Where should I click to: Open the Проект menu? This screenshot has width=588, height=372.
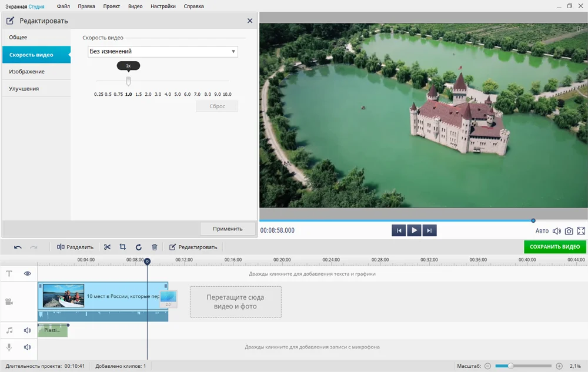[x=111, y=6]
